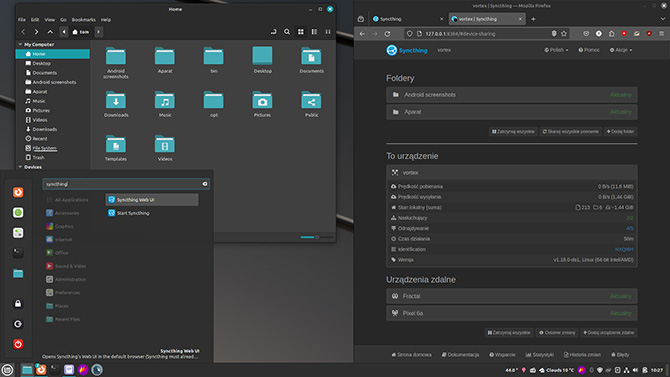Switch file manager to icon view
Viewport: 670px width, 377px height.
[x=301, y=32]
